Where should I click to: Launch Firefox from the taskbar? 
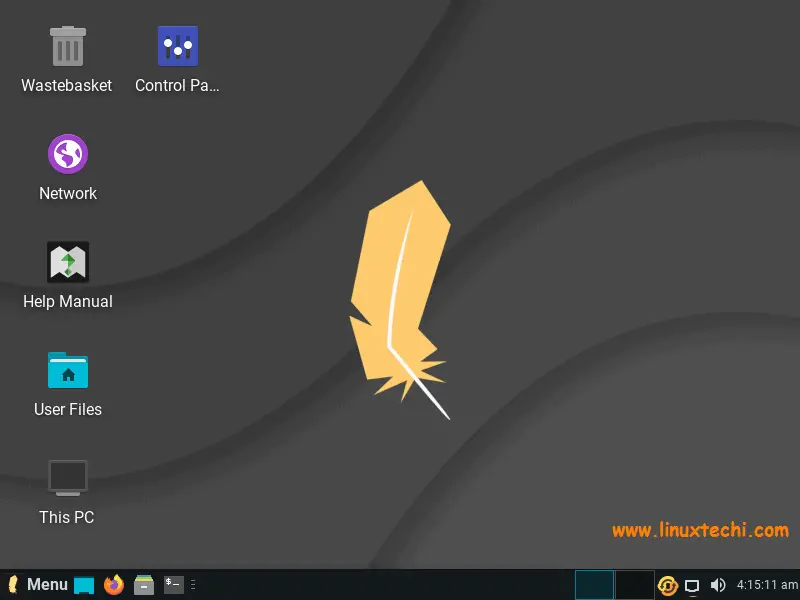click(114, 584)
